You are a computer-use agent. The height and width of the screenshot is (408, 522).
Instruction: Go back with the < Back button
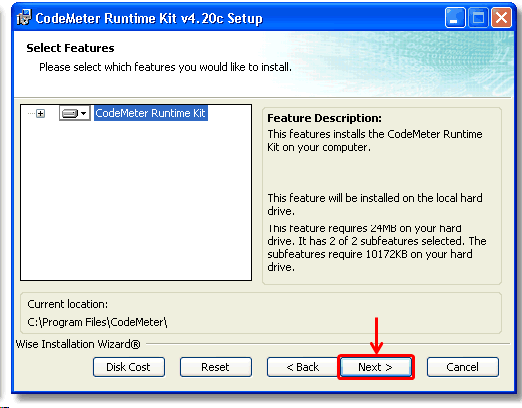[x=302, y=367]
